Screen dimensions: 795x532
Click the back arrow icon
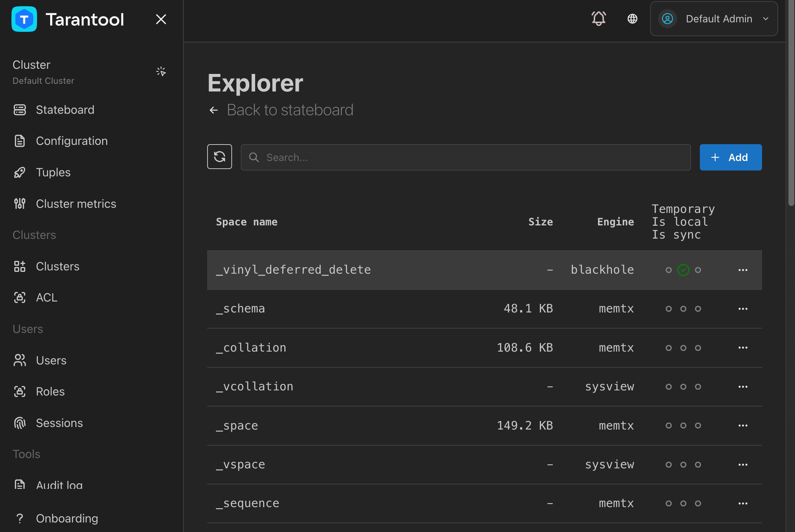214,110
